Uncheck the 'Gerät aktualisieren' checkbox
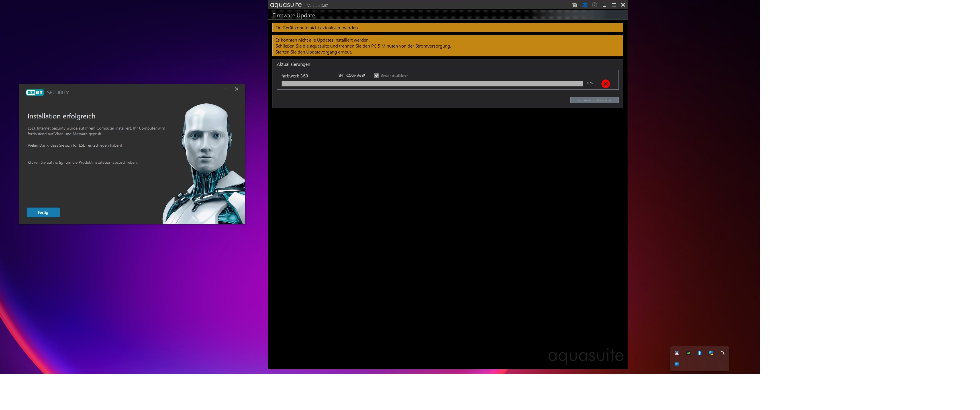Screen dimensions: 980x410 (x=377, y=75)
